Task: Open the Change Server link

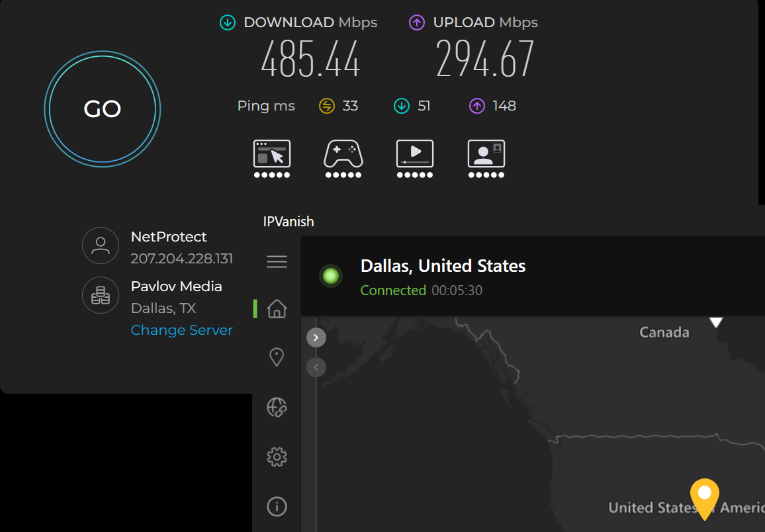Action: pyautogui.click(x=182, y=330)
